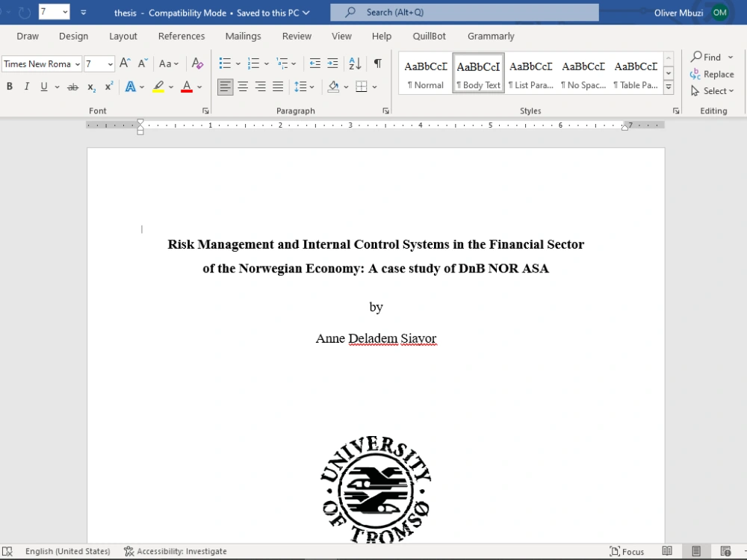Image resolution: width=747 pixels, height=560 pixels.
Task: Click Focus mode in status bar
Action: 627,552
